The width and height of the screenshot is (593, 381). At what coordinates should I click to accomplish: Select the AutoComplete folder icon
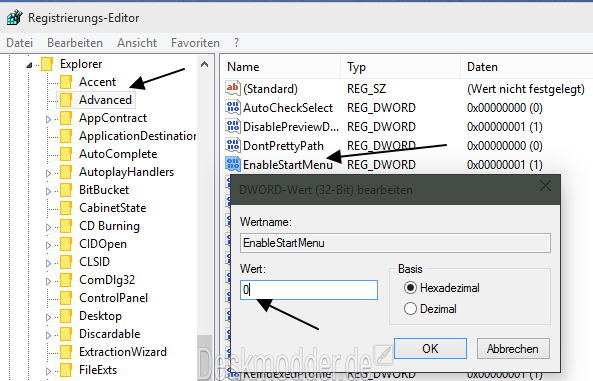pos(66,154)
